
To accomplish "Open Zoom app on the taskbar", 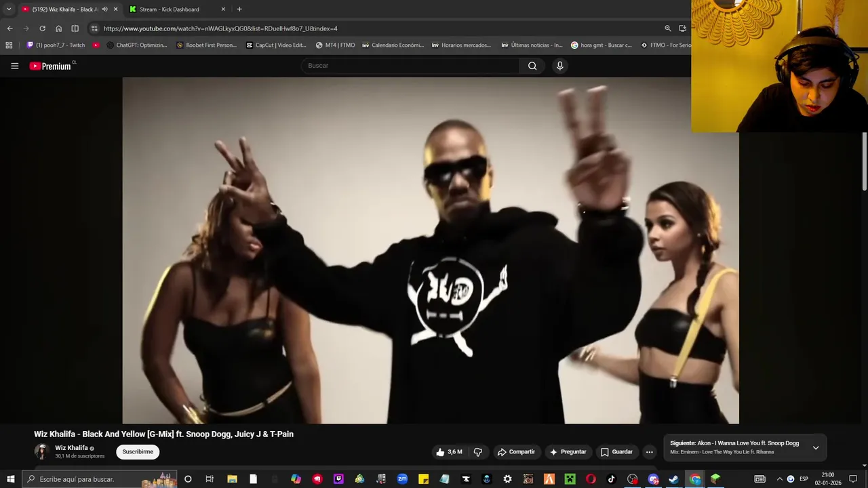I will (x=402, y=479).
